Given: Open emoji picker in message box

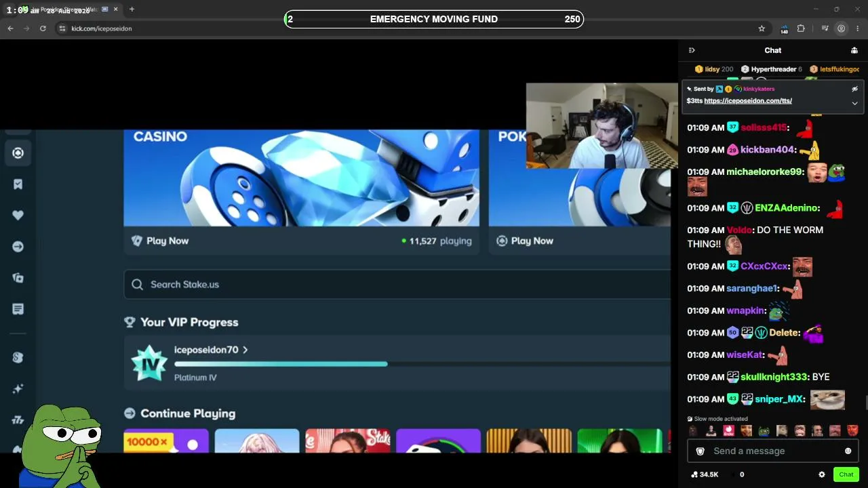Looking at the screenshot, I should tap(848, 451).
